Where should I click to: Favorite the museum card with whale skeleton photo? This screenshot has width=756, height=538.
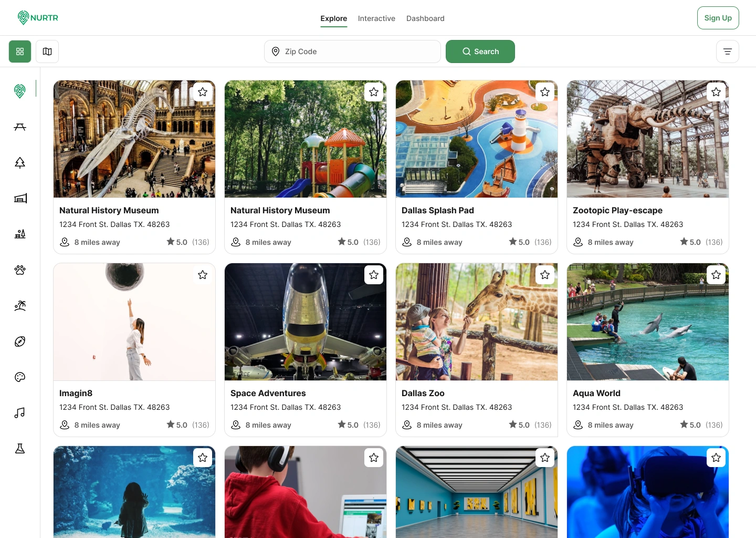(x=203, y=92)
